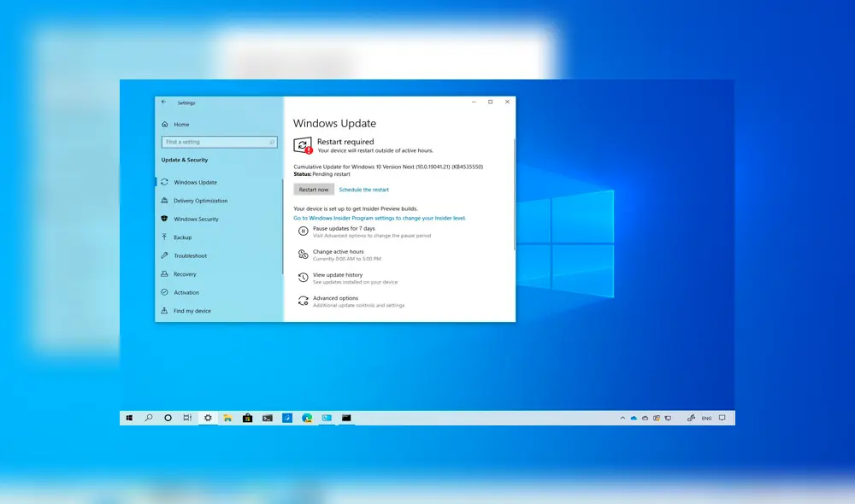Click the View update history icon
This screenshot has width=855, height=504.
coord(303,278)
